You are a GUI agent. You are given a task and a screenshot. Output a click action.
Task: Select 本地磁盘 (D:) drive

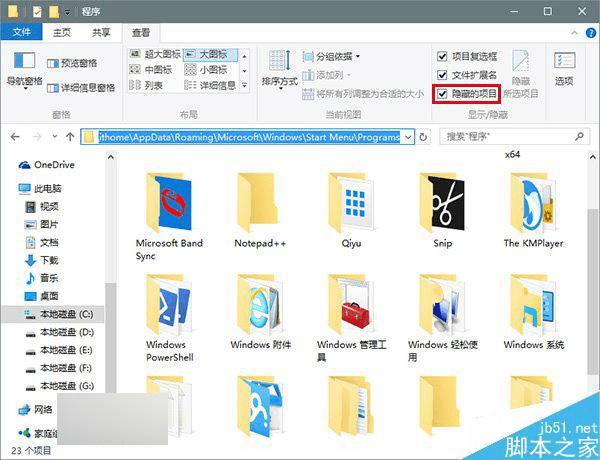point(60,332)
